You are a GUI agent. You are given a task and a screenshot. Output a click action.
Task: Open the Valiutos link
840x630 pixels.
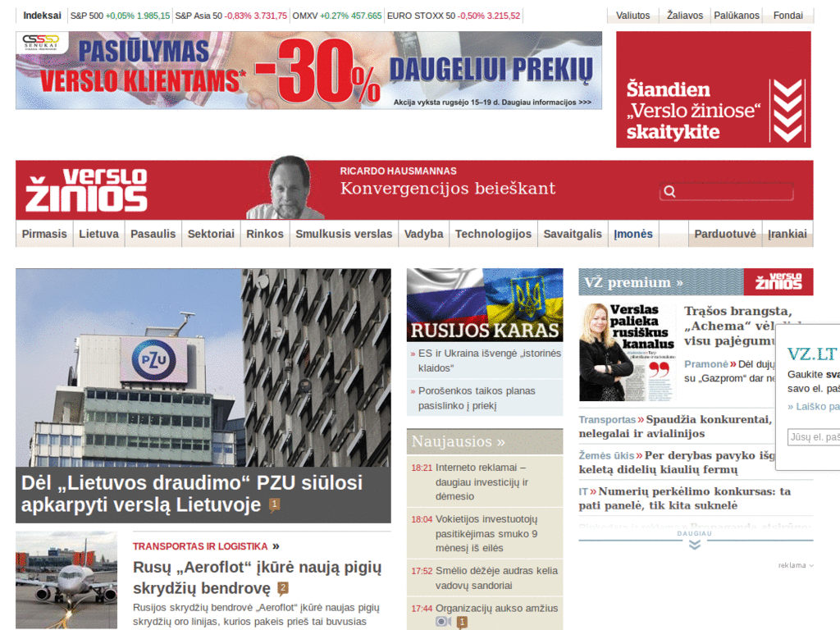[x=632, y=14]
